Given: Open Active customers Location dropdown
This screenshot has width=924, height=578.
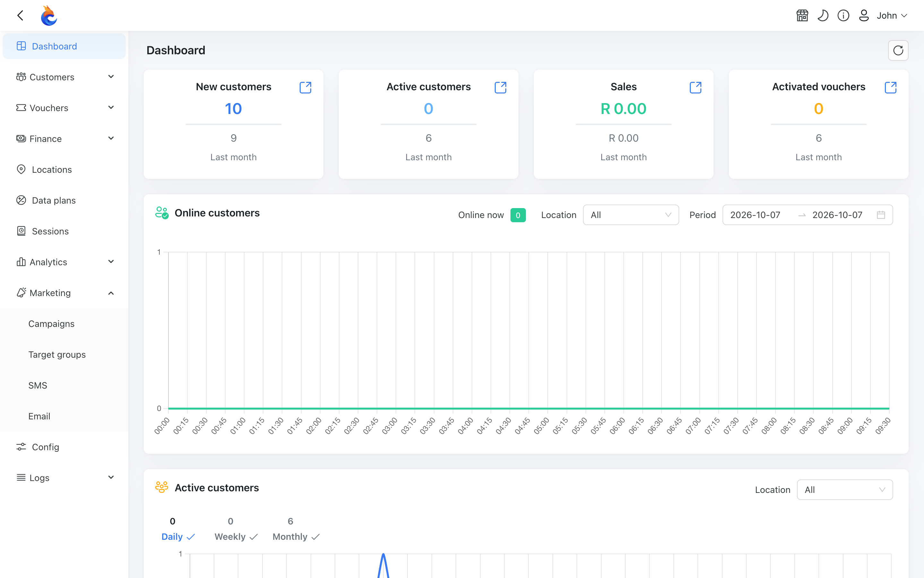Looking at the screenshot, I should point(844,490).
